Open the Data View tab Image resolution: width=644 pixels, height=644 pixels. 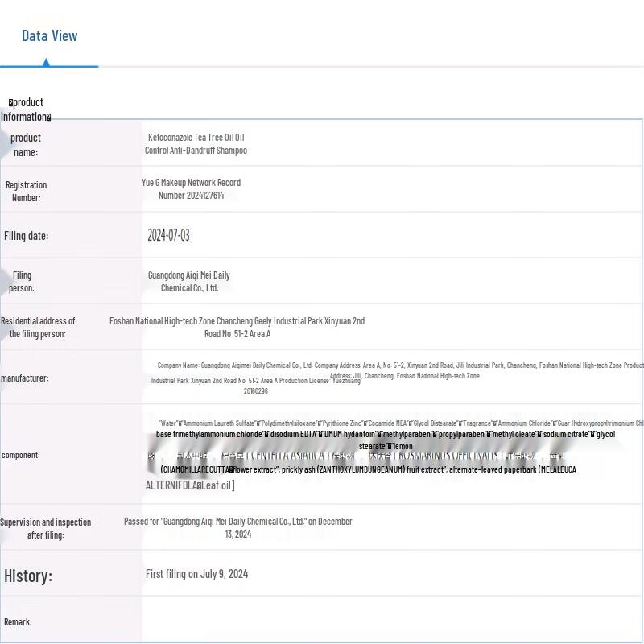[x=49, y=35]
